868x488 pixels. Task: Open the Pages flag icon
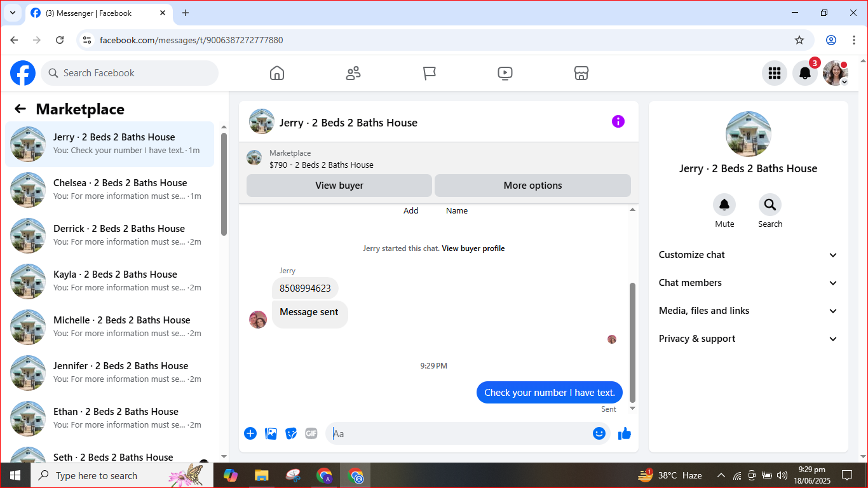pos(430,73)
